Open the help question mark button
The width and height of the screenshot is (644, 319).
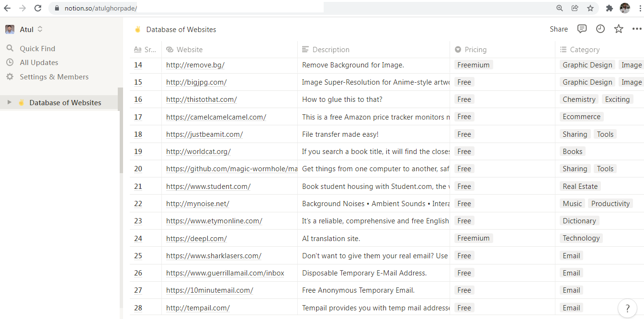click(x=627, y=308)
